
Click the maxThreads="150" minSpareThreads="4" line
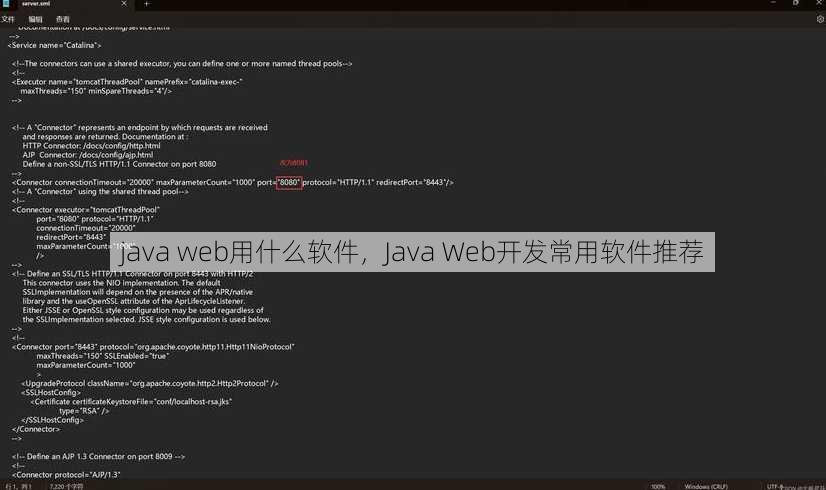pos(96,91)
